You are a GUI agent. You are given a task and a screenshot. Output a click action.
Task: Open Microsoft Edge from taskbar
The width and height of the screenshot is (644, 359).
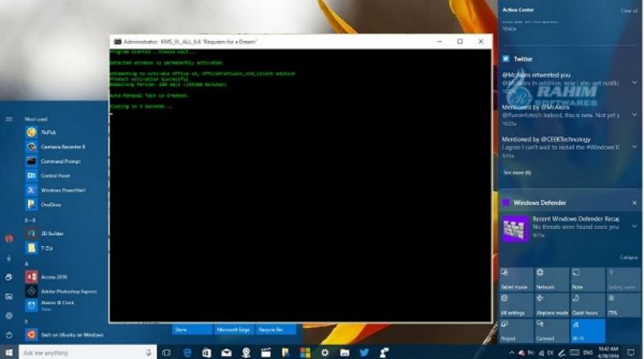pyautogui.click(x=187, y=352)
